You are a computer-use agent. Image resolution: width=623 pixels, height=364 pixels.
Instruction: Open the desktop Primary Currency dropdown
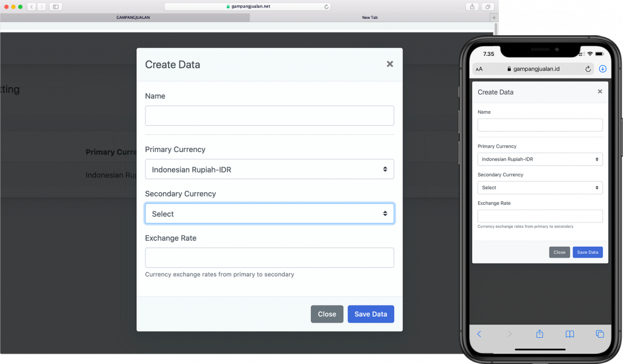point(269,170)
